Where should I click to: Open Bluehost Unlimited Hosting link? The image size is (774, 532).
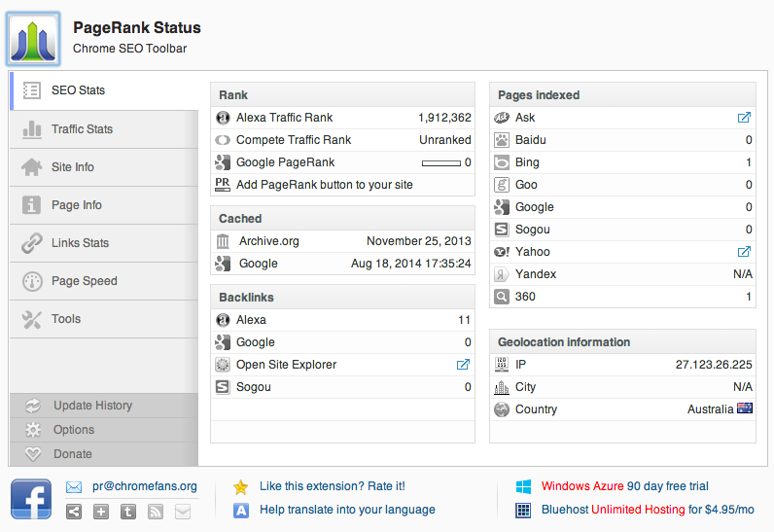coord(648,510)
